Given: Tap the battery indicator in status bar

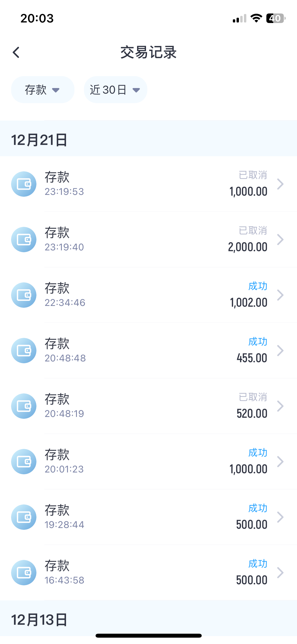Looking at the screenshot, I should click(276, 19).
